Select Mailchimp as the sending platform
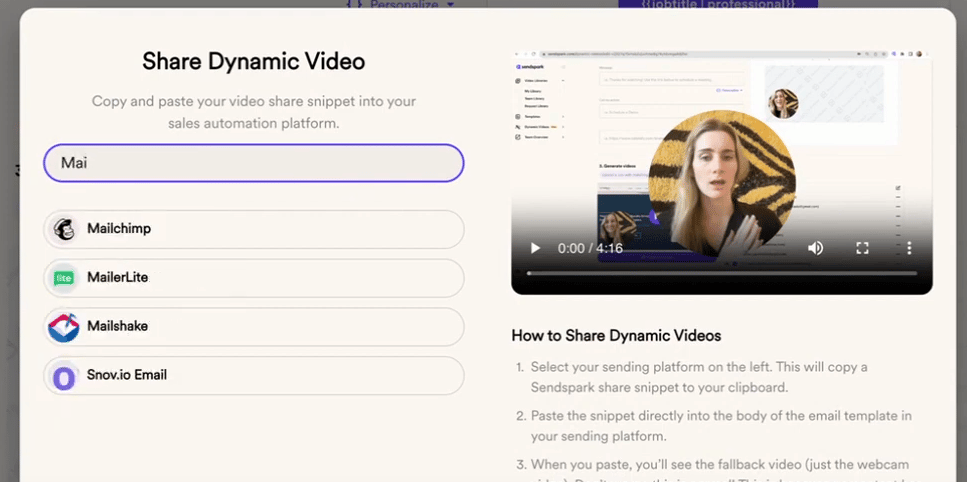Viewport: 967px width, 482px height. pos(253,229)
